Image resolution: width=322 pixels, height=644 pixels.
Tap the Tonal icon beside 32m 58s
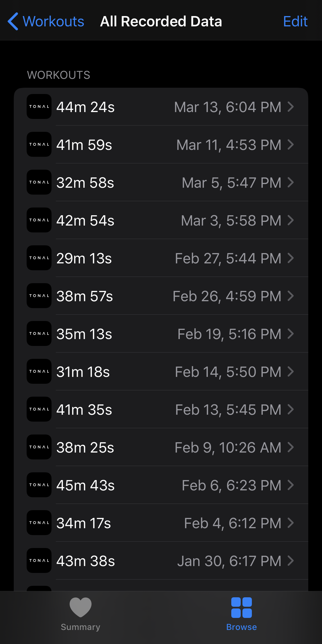coord(39,182)
